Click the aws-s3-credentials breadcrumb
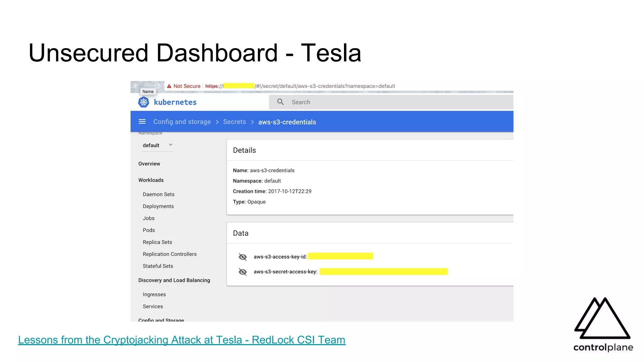 287,122
